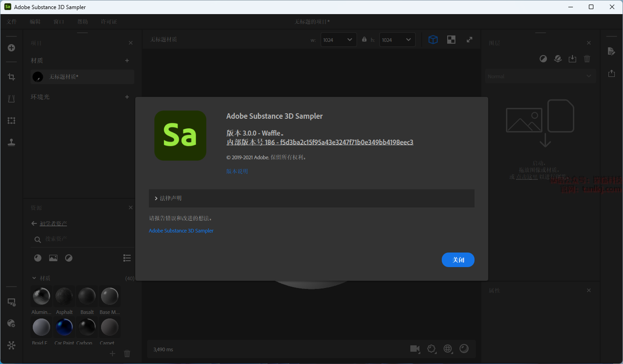This screenshot has height=364, width=623.
Task: Switch assets to list view
Action: 127,258
